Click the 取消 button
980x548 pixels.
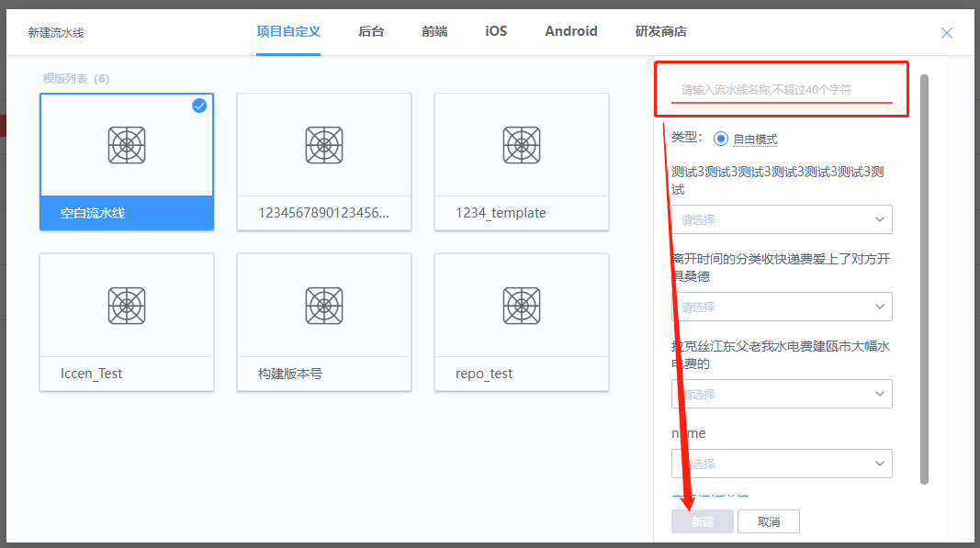[x=769, y=521]
